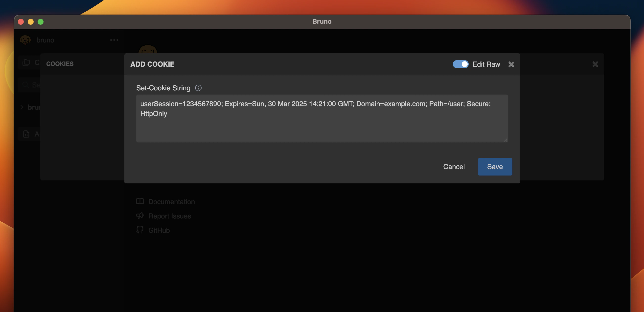This screenshot has width=644, height=312.
Task: Cancel adding the cookie
Action: pyautogui.click(x=454, y=166)
